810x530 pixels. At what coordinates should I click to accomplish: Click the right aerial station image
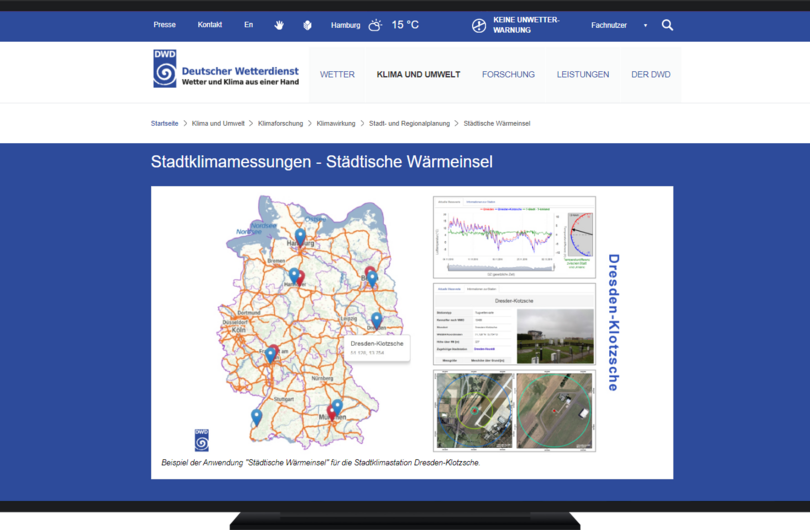(554, 411)
